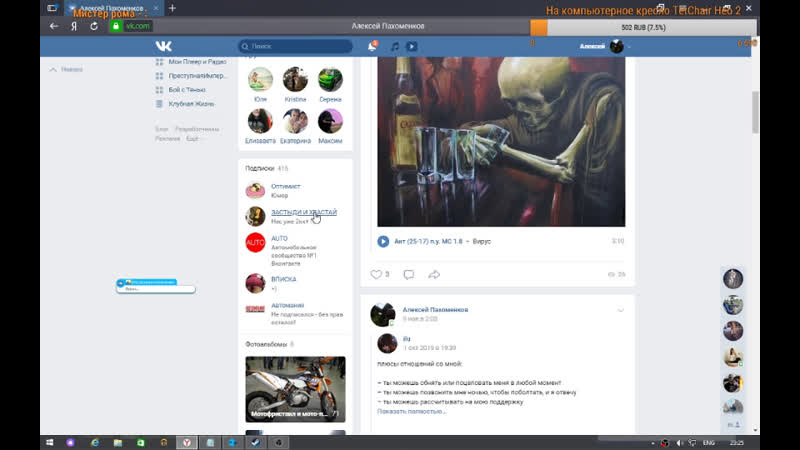
Task: Open a new browser tab with plus
Action: [x=172, y=8]
